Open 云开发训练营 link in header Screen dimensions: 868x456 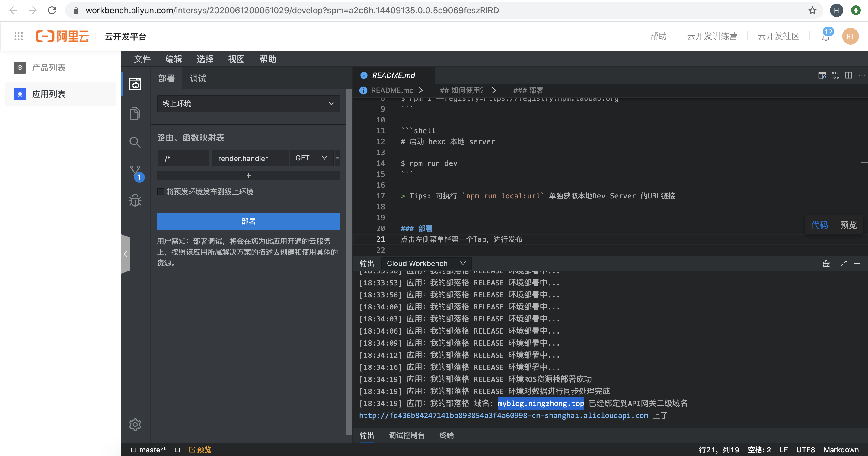coord(712,36)
